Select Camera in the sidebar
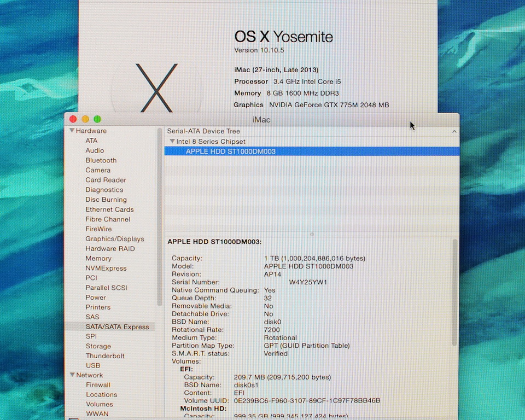Viewport: 525px width, 420px height. click(98, 170)
